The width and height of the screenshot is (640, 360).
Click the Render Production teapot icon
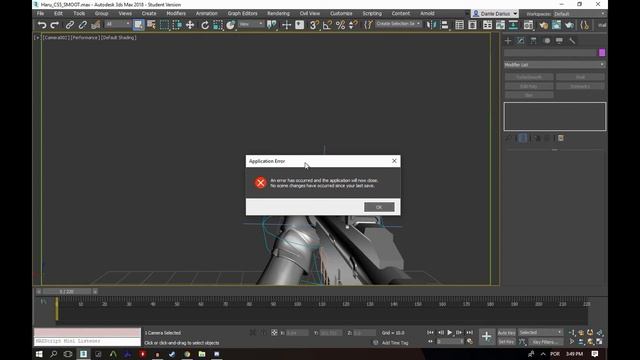[569, 25]
